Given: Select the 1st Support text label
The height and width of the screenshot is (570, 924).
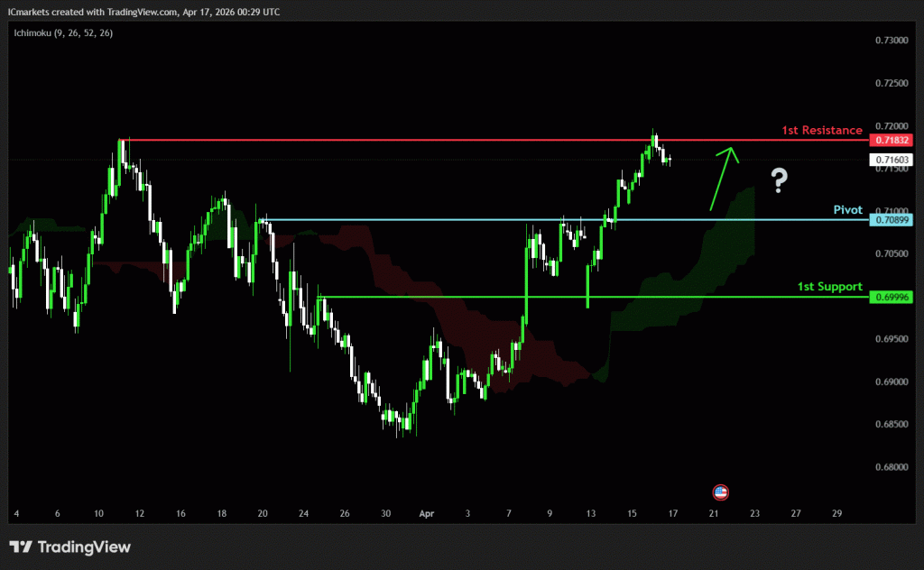Looking at the screenshot, I should 829,287.
